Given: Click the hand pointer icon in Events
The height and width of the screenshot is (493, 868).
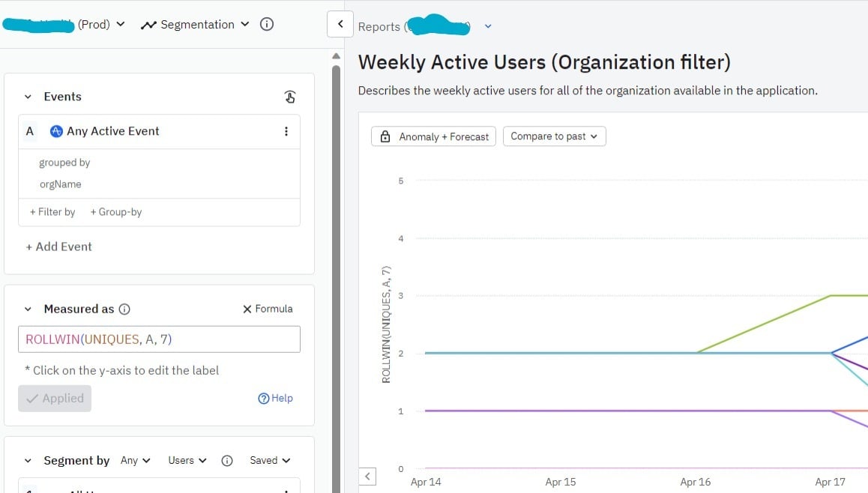Looking at the screenshot, I should [x=290, y=97].
